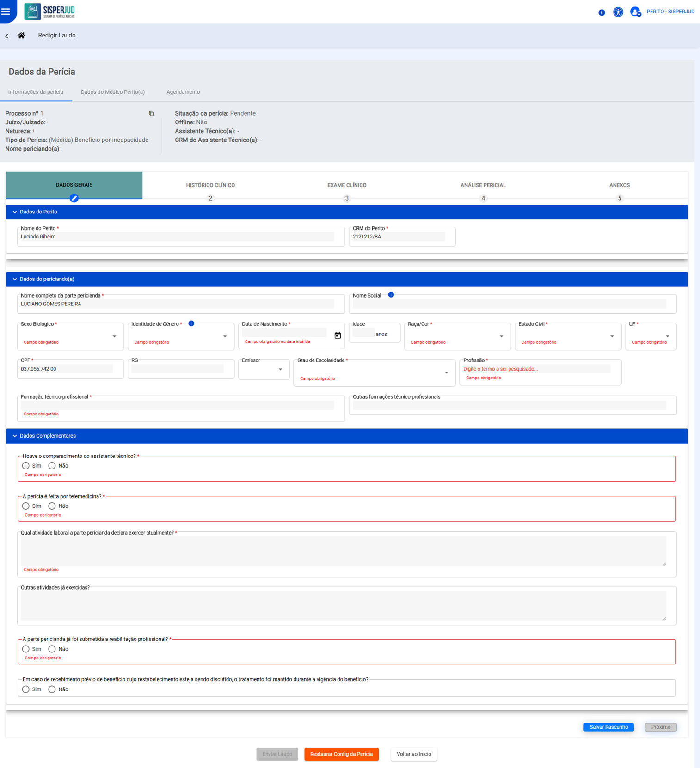Open the Sexo Biológico dropdown

pyautogui.click(x=70, y=336)
